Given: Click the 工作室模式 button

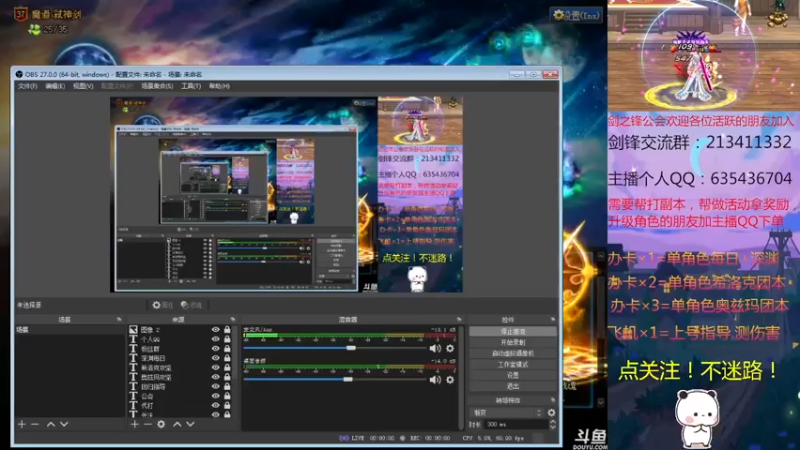Looking at the screenshot, I should click(x=513, y=364).
